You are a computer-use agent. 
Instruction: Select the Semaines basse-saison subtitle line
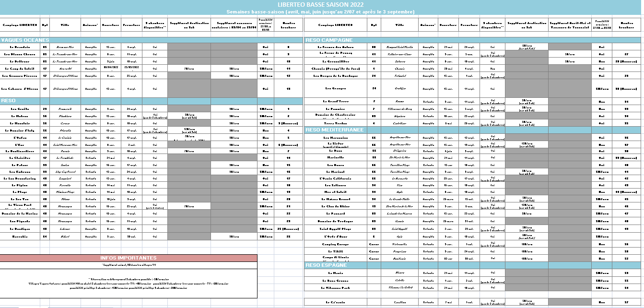coord(320,12)
